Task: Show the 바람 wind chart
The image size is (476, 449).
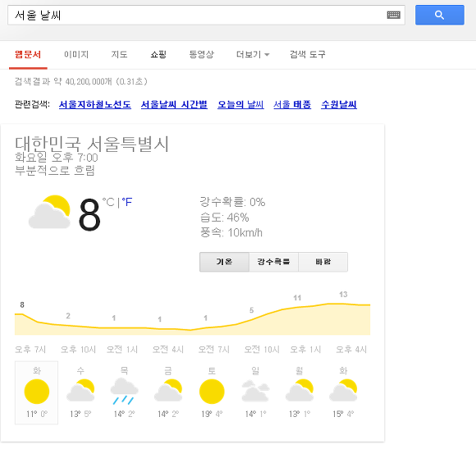Action: tap(323, 262)
